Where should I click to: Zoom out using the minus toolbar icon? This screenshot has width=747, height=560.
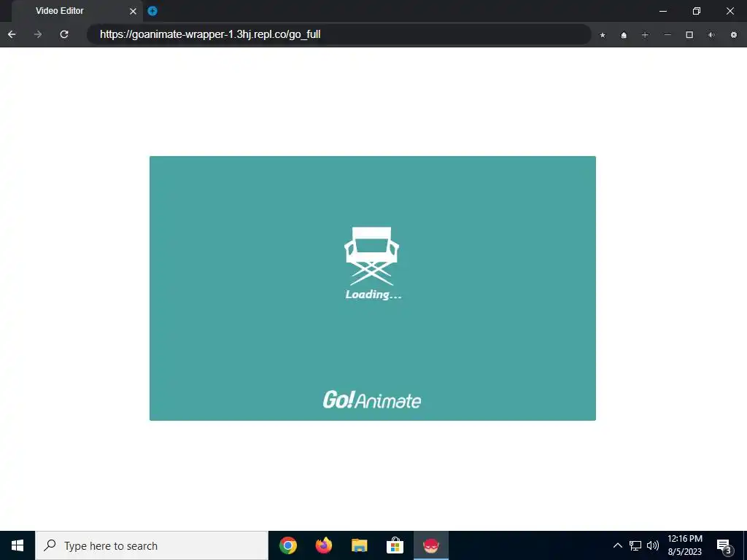coord(667,35)
